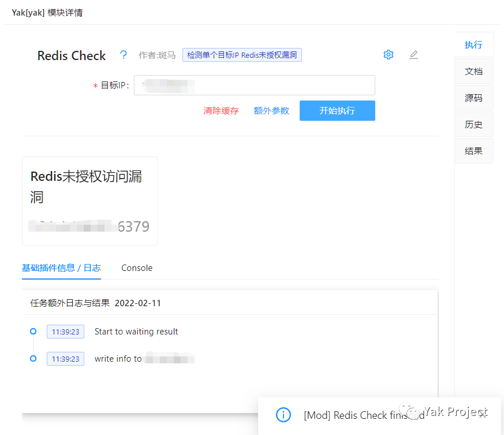Click the 任务额外日志与结果 2022-02-11 header

tap(95, 303)
